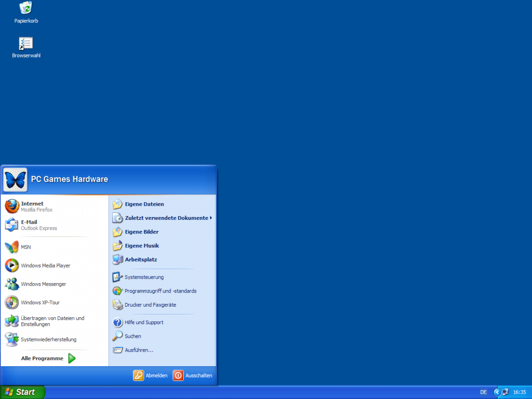The width and height of the screenshot is (532, 399).
Task: Click the network connection tray icon
Action: 505,392
